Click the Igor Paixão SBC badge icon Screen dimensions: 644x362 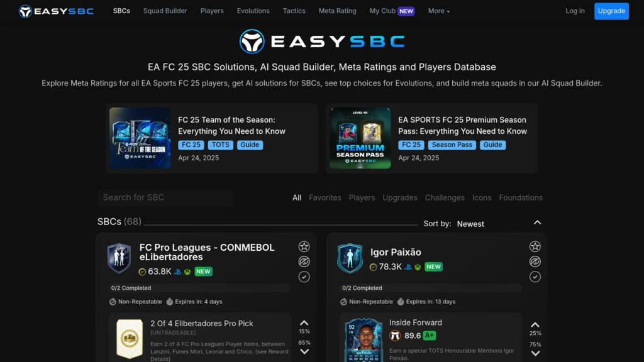tap(350, 258)
